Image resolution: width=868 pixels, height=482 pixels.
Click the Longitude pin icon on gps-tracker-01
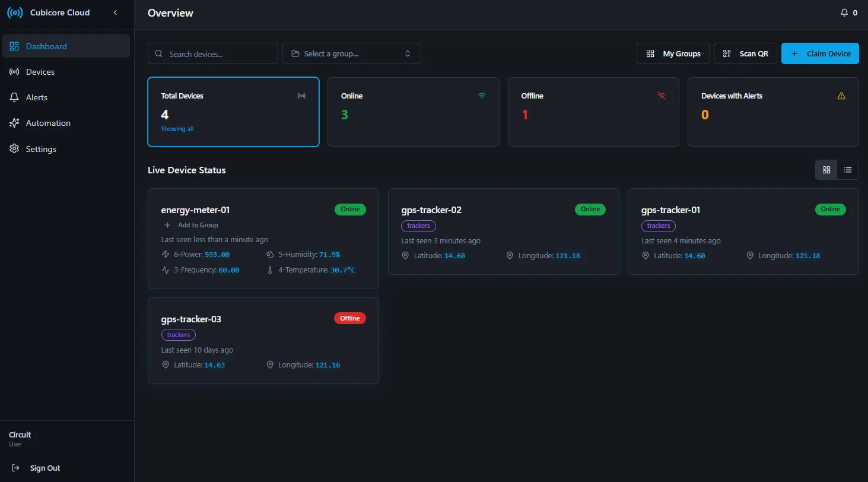point(750,255)
